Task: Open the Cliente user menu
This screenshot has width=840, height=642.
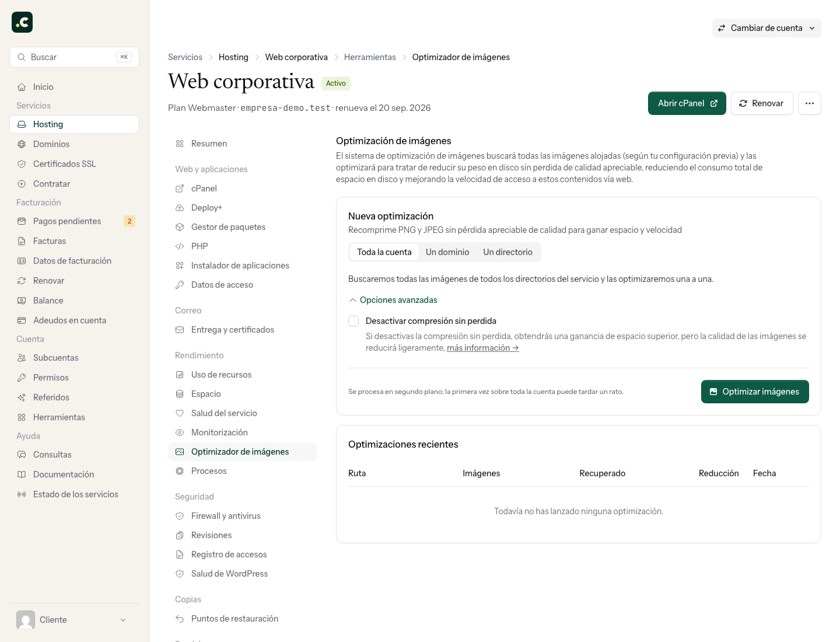Action: tap(74, 620)
